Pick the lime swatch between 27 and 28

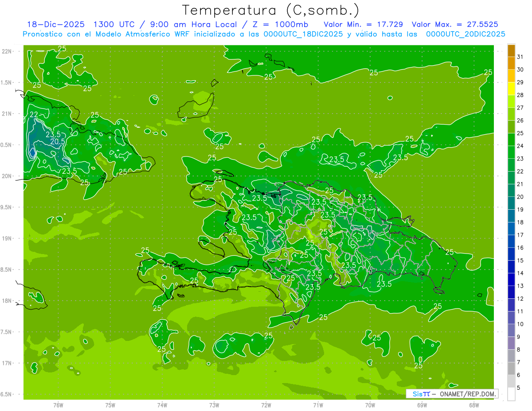click(x=511, y=102)
